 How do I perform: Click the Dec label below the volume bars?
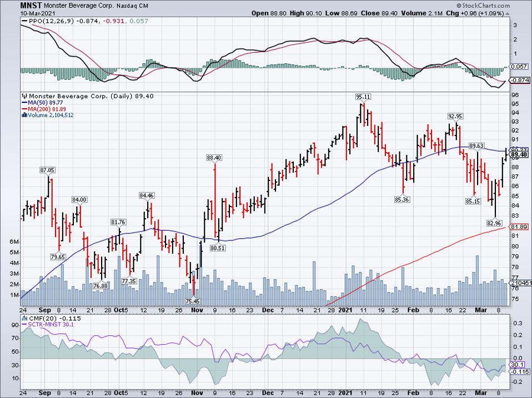[268, 310]
